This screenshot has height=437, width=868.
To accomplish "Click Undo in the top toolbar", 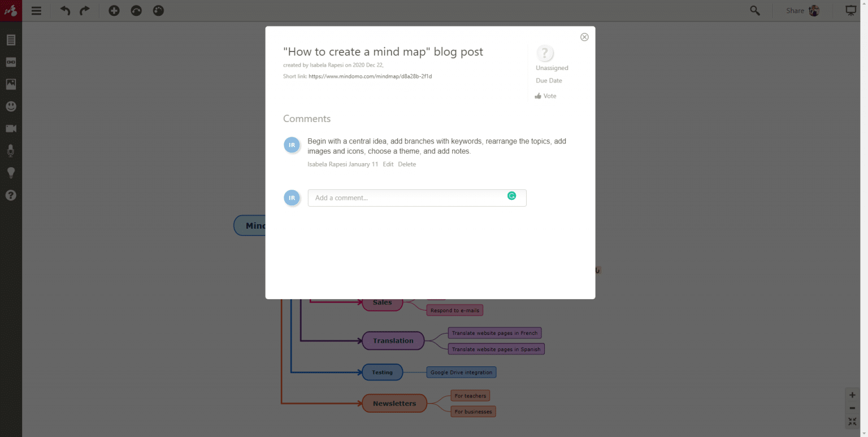I will 64,10.
